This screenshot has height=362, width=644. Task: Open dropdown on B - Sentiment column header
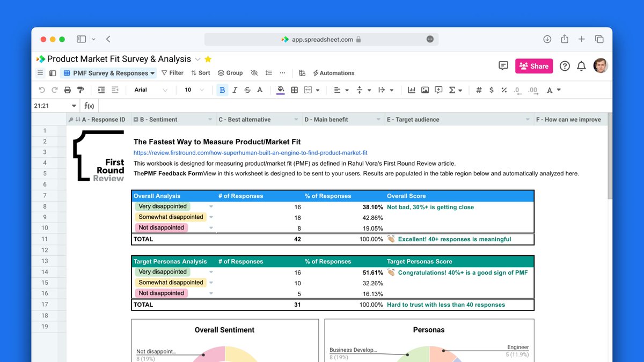(211, 120)
